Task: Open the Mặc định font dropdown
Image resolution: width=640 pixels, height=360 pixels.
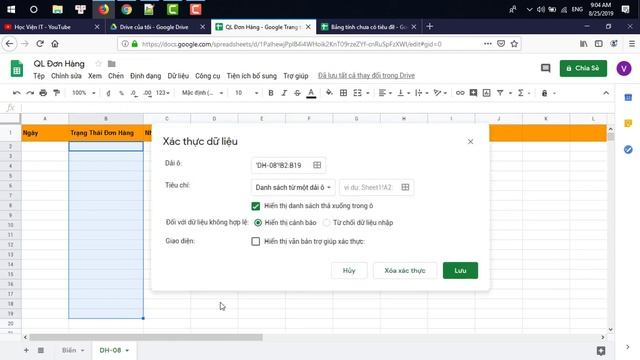Action: coord(202,93)
